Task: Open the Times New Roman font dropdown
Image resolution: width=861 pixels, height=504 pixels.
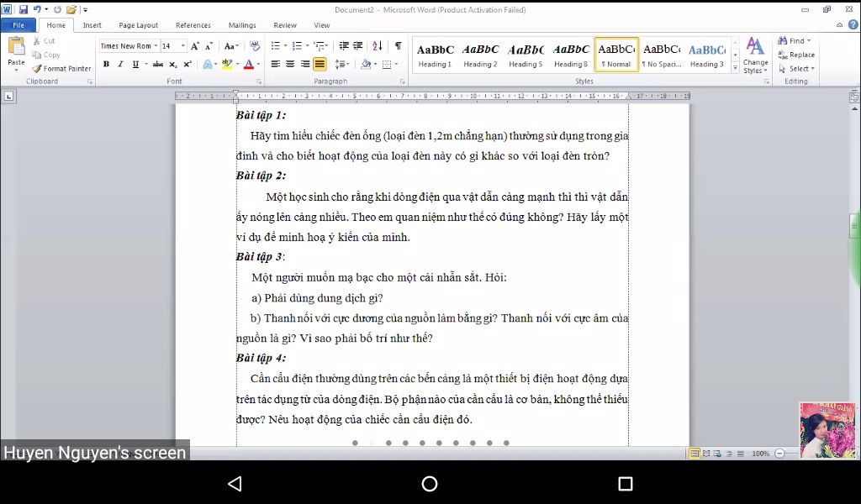Action: pyautogui.click(x=156, y=46)
